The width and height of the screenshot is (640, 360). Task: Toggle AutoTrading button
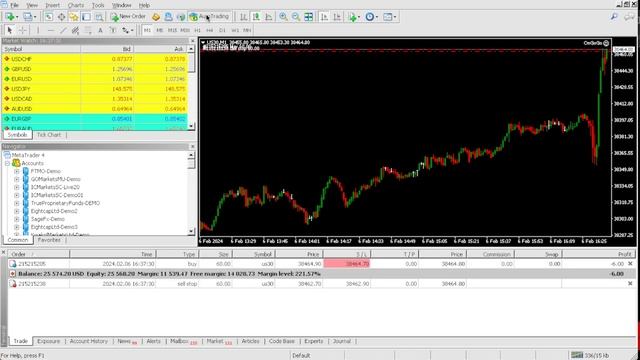(209, 17)
